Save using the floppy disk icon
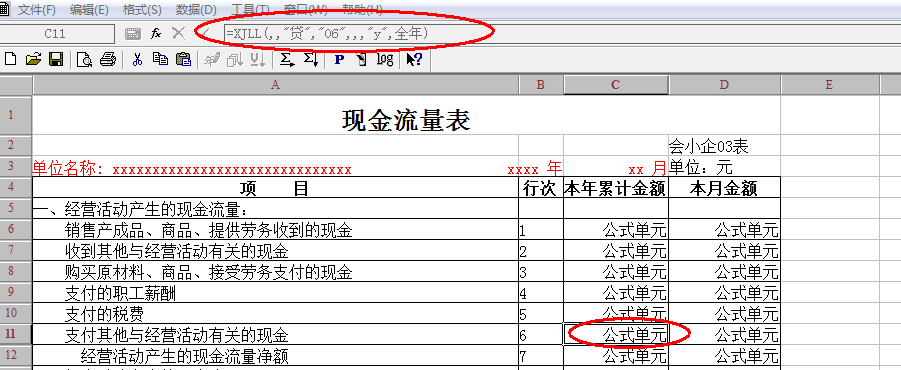 pos(56,59)
